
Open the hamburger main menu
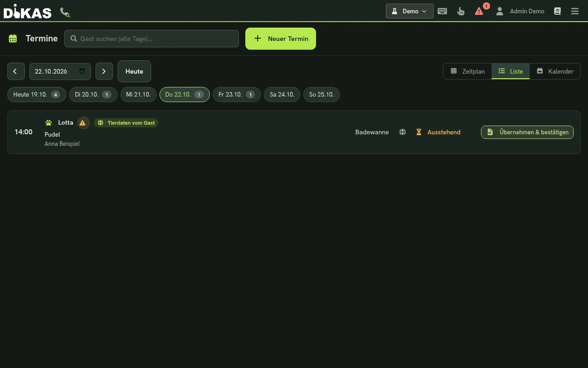(x=575, y=11)
